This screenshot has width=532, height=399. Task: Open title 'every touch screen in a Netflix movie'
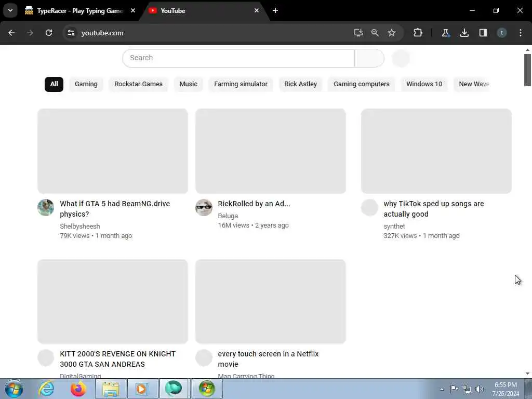pos(268,359)
